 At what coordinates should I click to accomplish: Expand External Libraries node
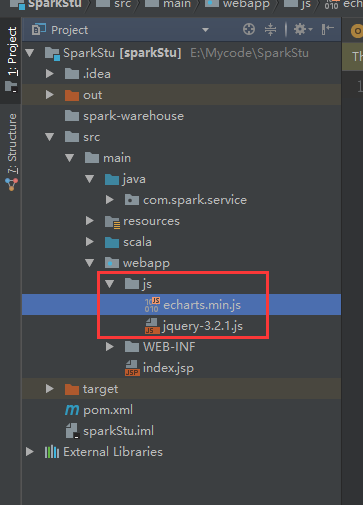coord(30,452)
